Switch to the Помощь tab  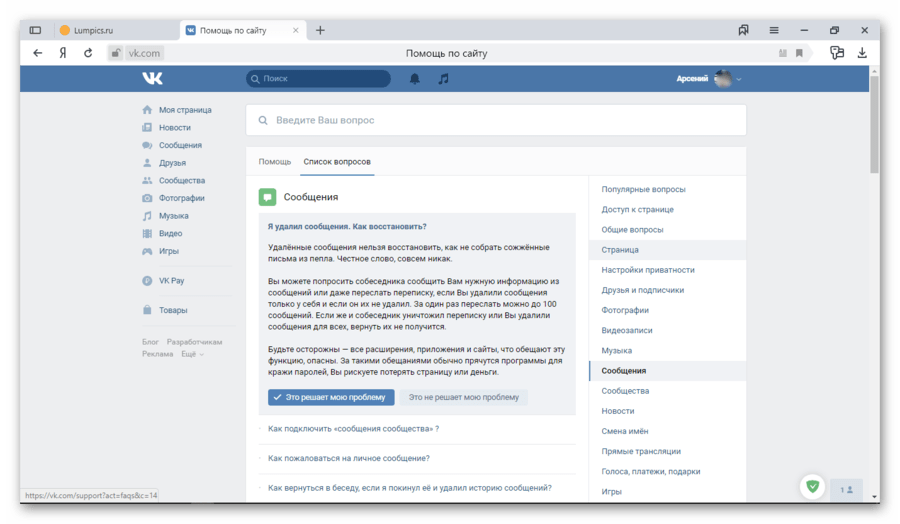tap(274, 162)
